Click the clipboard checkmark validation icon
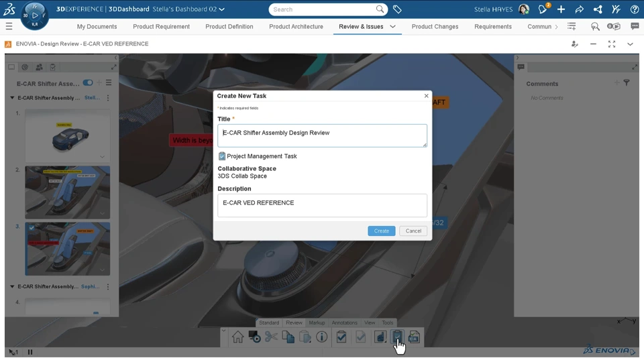Viewport: 644px width, 362px height. pyautogui.click(x=341, y=337)
